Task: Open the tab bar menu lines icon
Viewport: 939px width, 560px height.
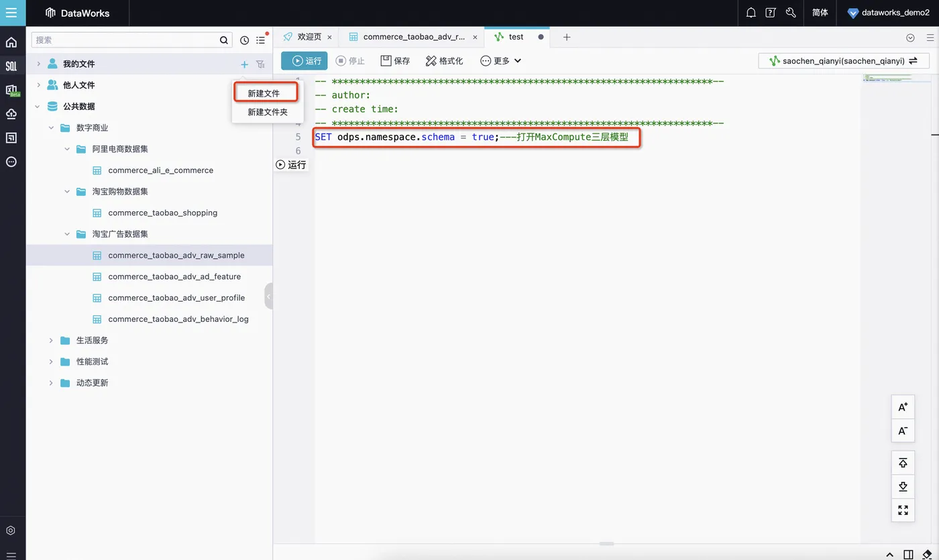Action: 930,38
